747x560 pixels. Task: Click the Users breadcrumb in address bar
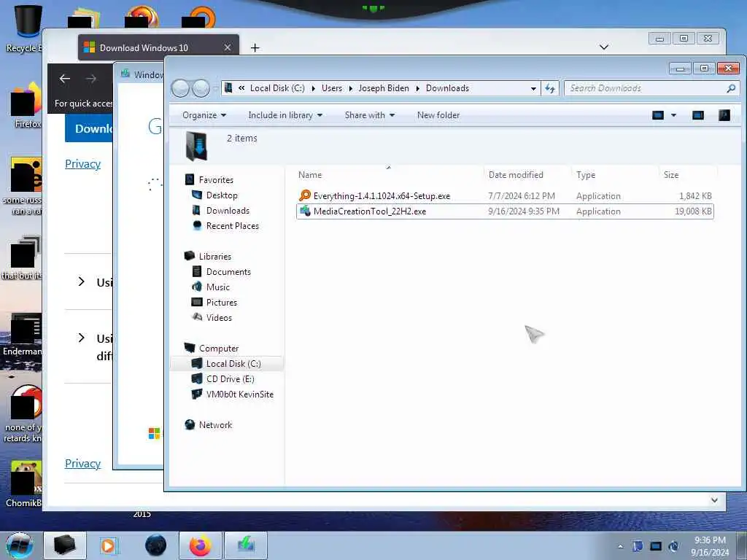coord(332,88)
